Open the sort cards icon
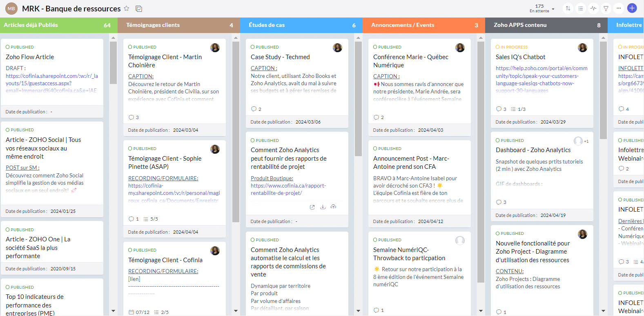This screenshot has height=316, width=644. point(568,8)
